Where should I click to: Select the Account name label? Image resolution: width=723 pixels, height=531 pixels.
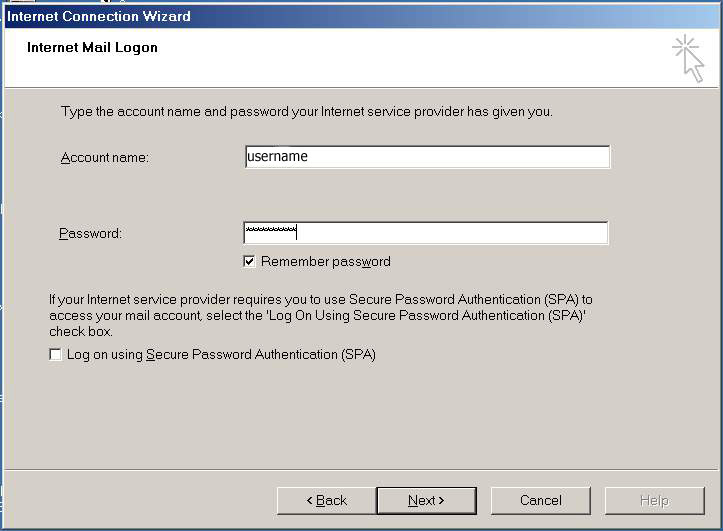(x=104, y=158)
